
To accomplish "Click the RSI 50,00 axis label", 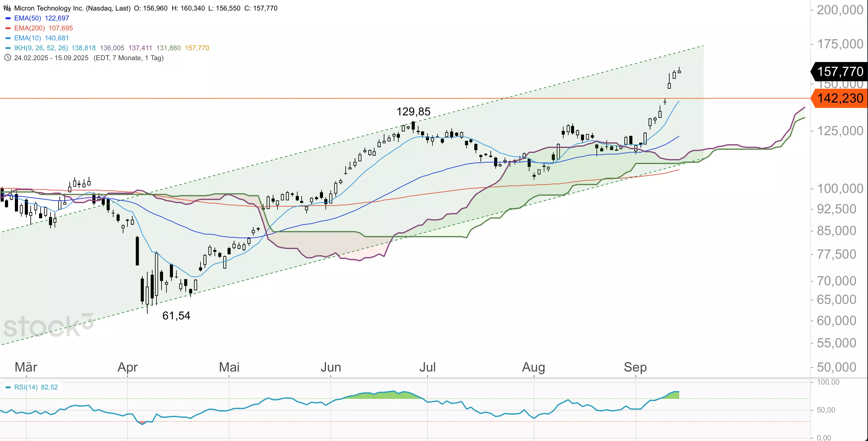I will (x=826, y=410).
